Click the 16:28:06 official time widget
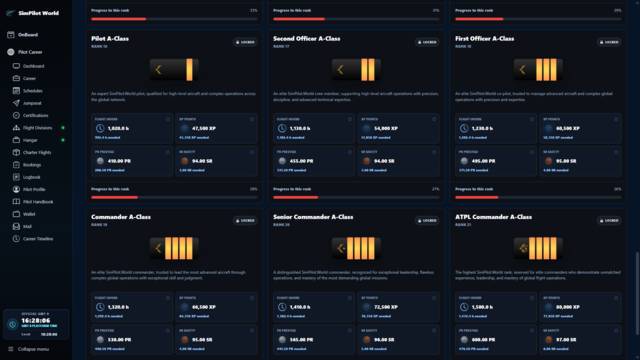The width and height of the screenshot is (640, 360). [x=36, y=324]
